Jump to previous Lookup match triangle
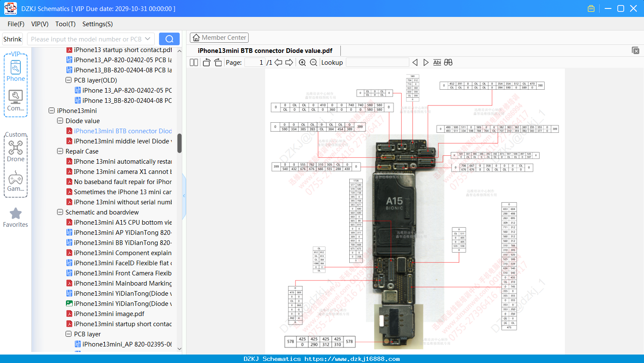 point(415,63)
